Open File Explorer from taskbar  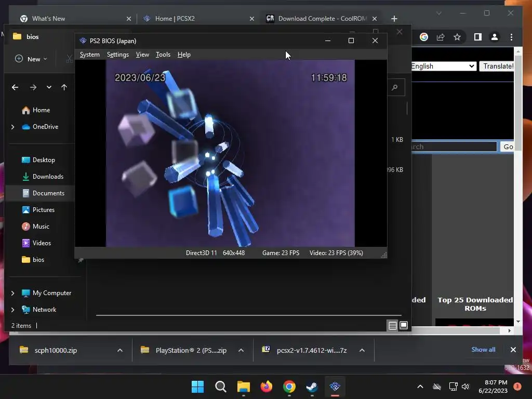tap(243, 387)
